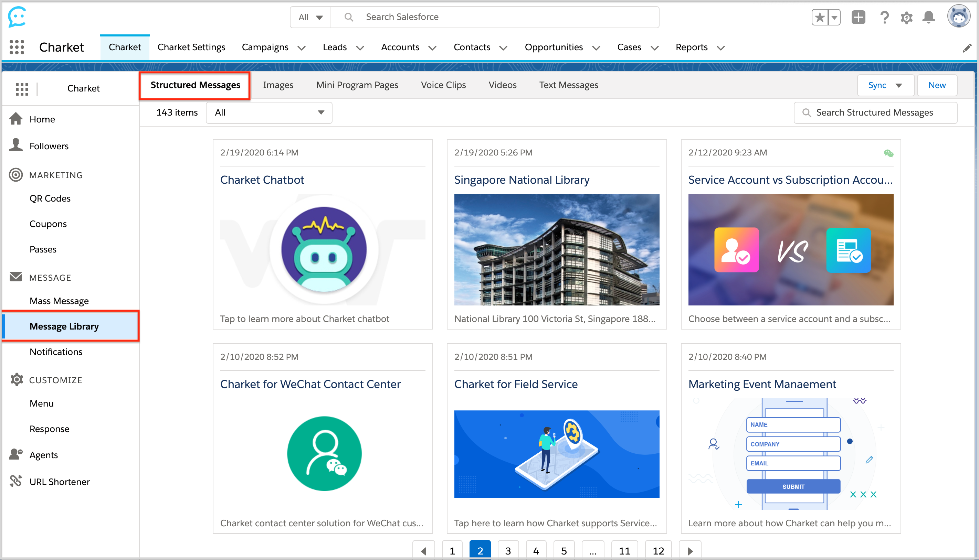
Task: Click in the Search Structured Messages field
Action: 875,113
